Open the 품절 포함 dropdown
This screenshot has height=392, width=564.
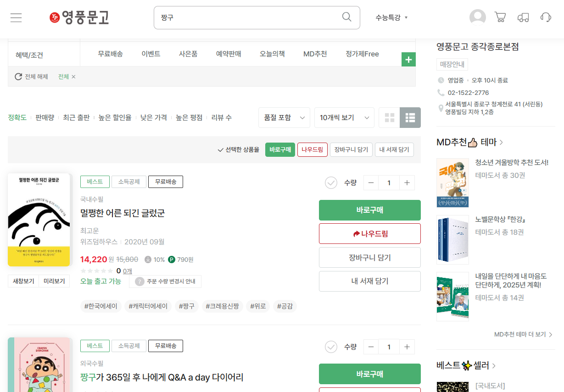click(284, 117)
